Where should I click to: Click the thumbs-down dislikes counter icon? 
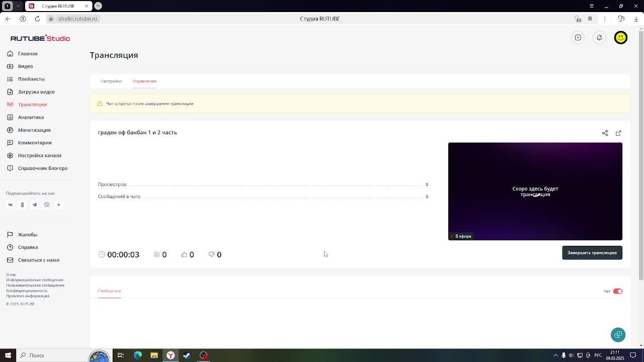point(211,254)
